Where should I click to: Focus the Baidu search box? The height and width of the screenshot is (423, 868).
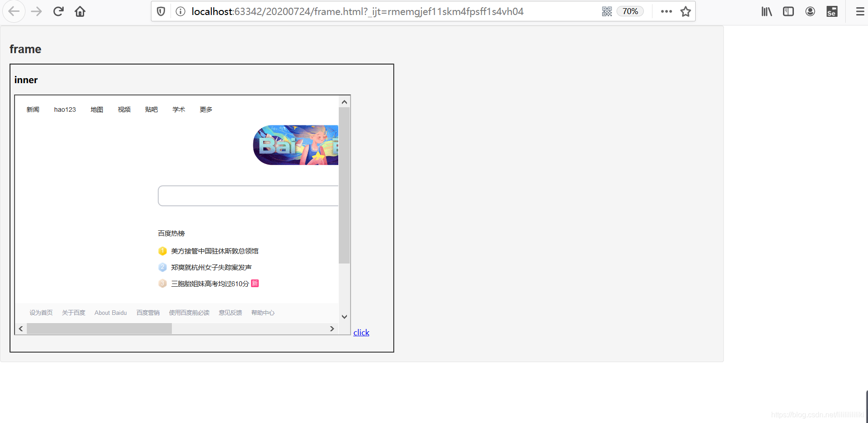coord(248,196)
